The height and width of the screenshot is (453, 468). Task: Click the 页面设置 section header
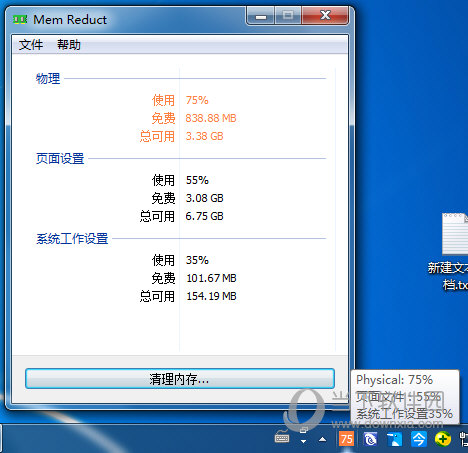point(60,159)
